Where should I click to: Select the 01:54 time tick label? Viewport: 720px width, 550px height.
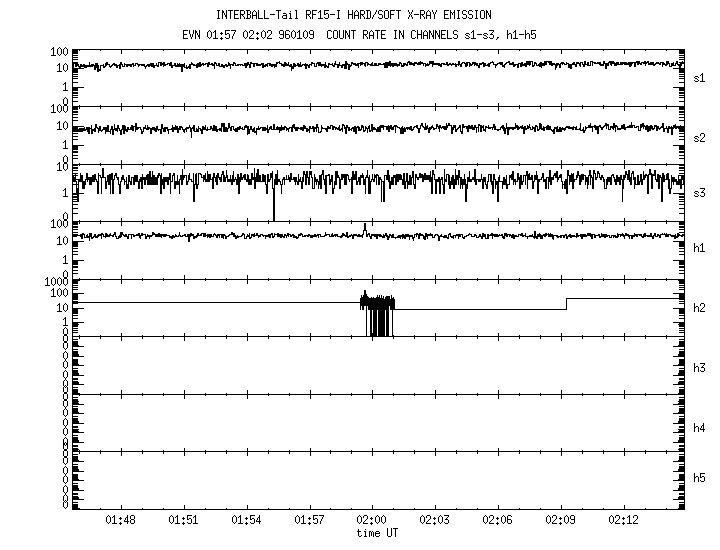click(x=246, y=521)
